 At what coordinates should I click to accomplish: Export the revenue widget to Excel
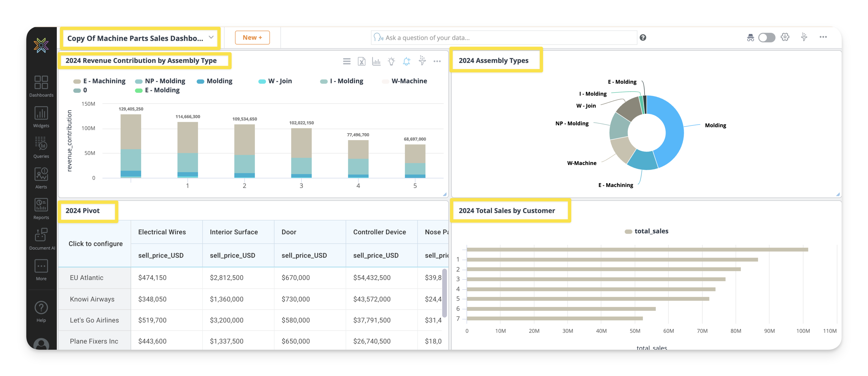[361, 61]
